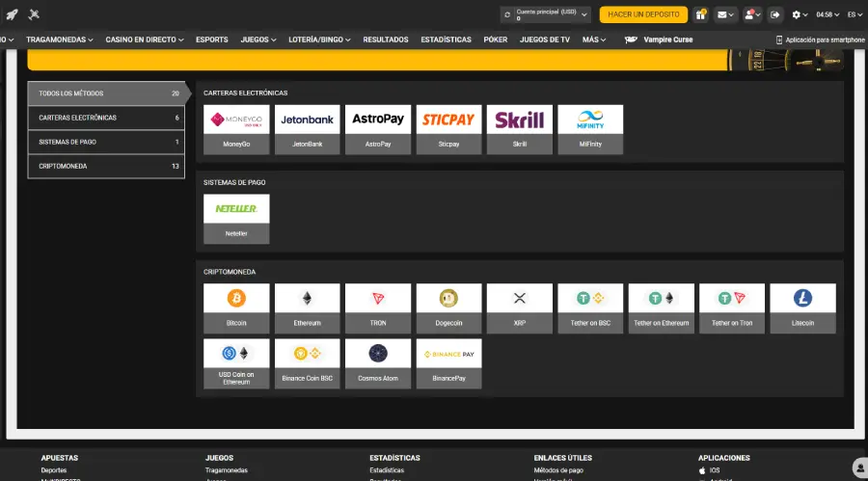Image resolution: width=868 pixels, height=481 pixels.
Task: Filter by Criptomoneda category
Action: (106, 166)
